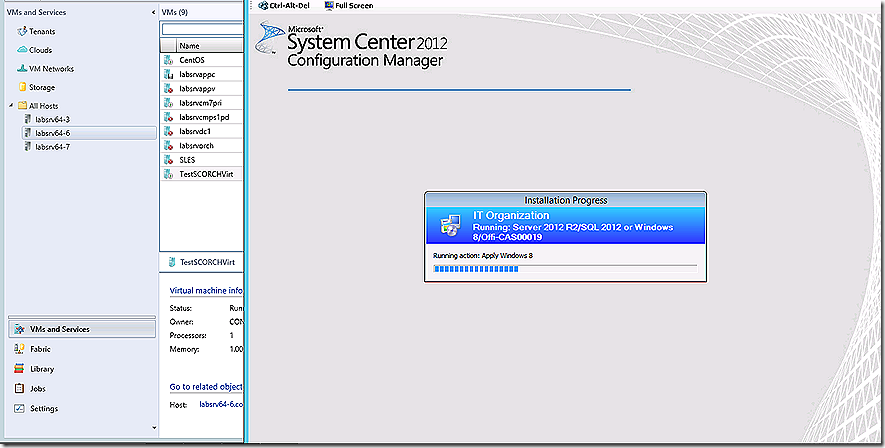Select VM Networks in the tree
The height and width of the screenshot is (448, 885).
tap(51, 68)
